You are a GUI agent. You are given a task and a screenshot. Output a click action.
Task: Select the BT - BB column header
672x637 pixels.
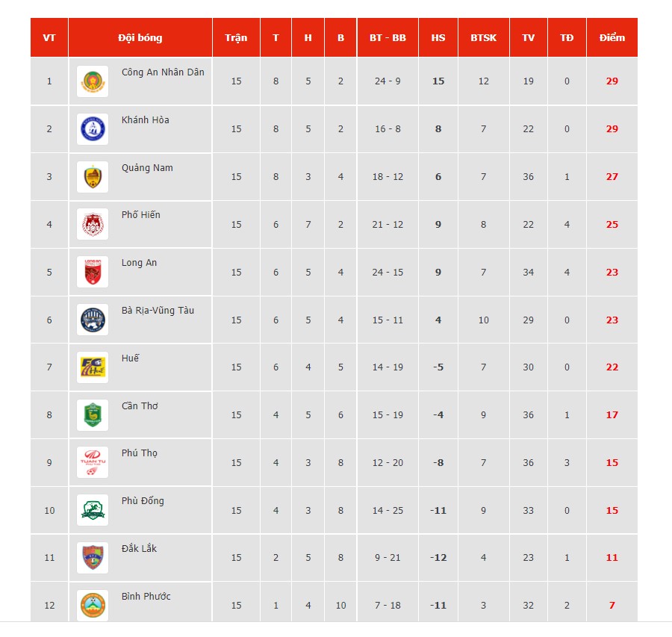[388, 38]
